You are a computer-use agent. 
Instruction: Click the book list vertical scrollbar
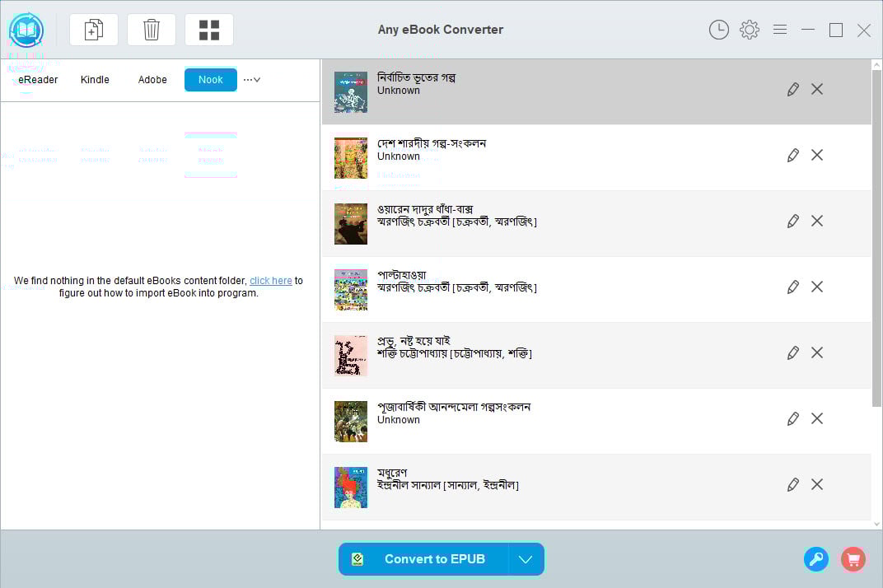[876, 238]
